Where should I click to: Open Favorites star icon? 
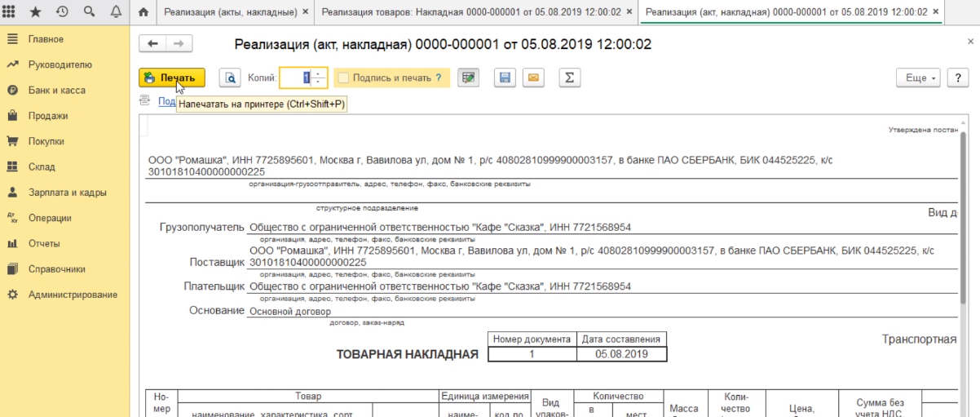point(36,12)
